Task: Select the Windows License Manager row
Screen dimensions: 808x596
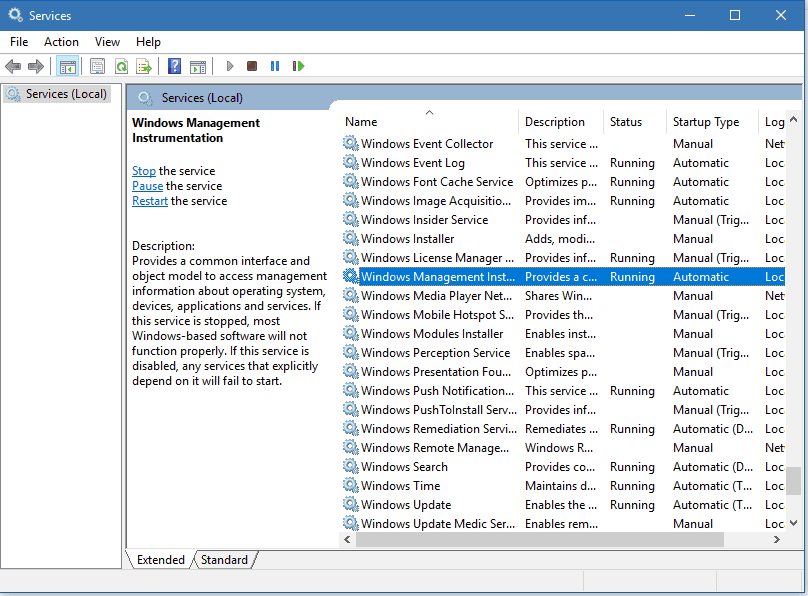Action: click(563, 258)
